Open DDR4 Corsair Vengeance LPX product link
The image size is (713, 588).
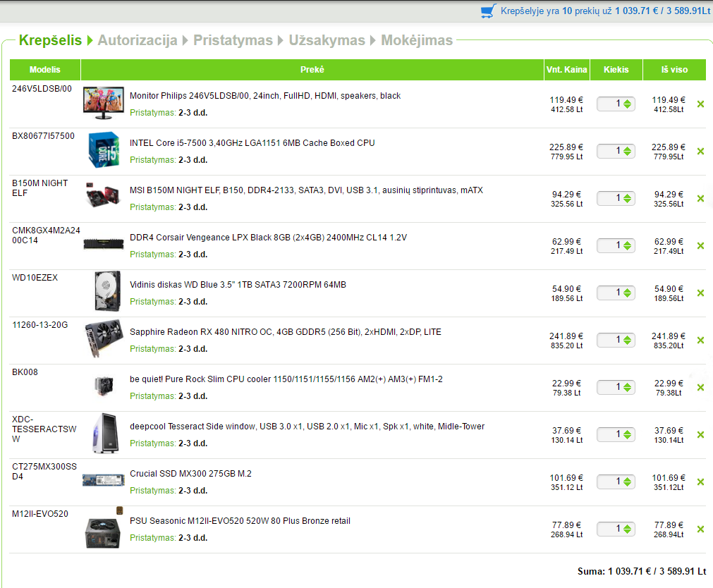[x=268, y=238]
